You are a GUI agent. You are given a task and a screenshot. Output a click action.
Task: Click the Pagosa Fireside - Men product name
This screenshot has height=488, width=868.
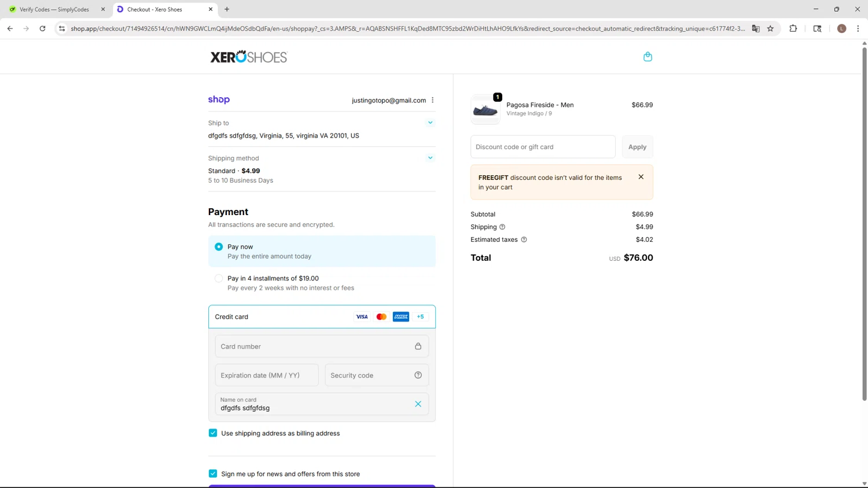coord(540,105)
